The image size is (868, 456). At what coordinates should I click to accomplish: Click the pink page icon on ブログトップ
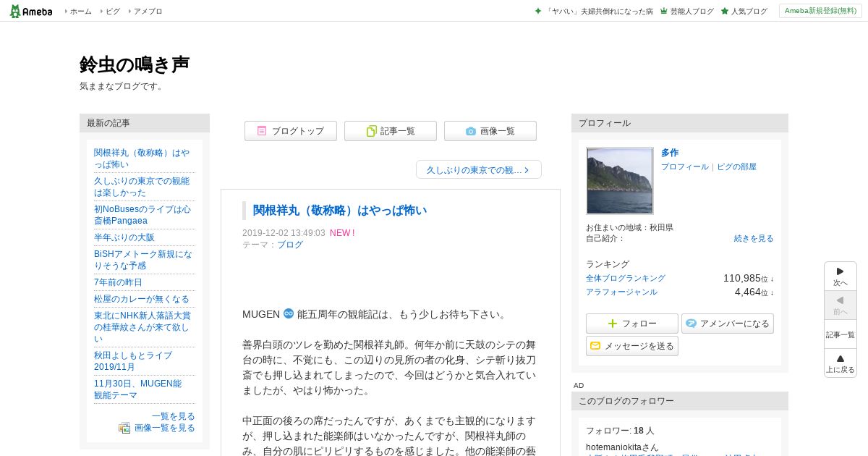click(x=262, y=131)
